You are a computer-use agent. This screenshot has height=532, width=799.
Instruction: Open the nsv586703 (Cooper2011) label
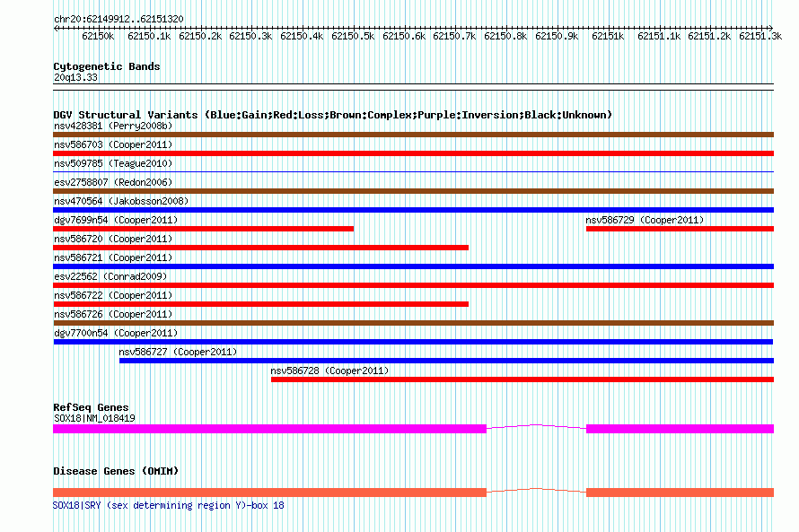pyautogui.click(x=113, y=144)
